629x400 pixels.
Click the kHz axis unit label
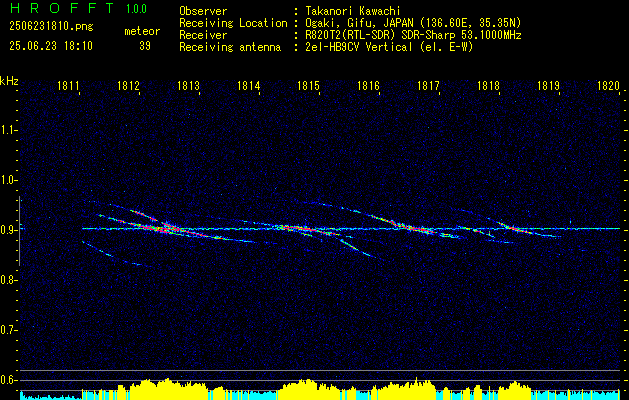(9, 81)
